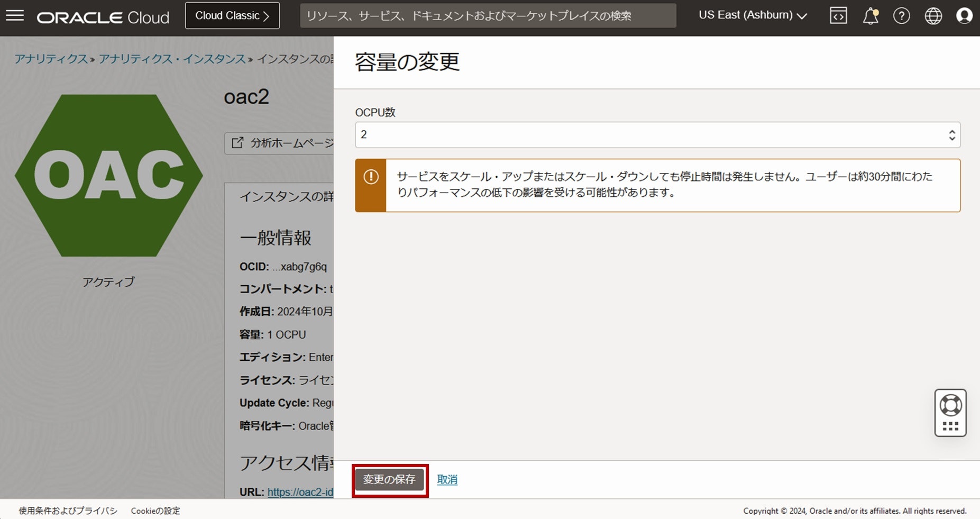Click the scaling downtime warning message

click(x=665, y=185)
